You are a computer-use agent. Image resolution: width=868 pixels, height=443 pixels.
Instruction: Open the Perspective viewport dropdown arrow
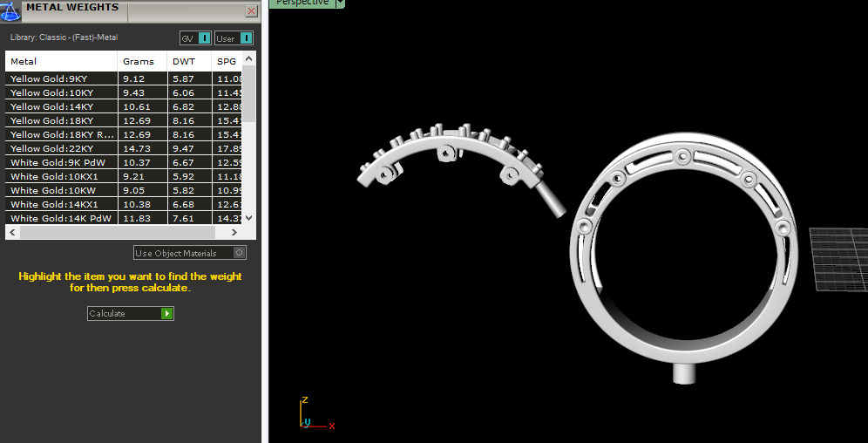click(340, 3)
